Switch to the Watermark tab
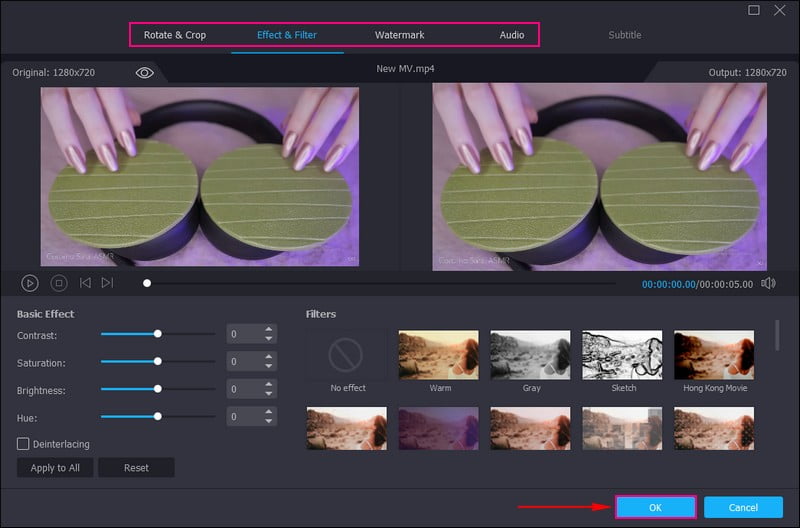 coord(399,35)
